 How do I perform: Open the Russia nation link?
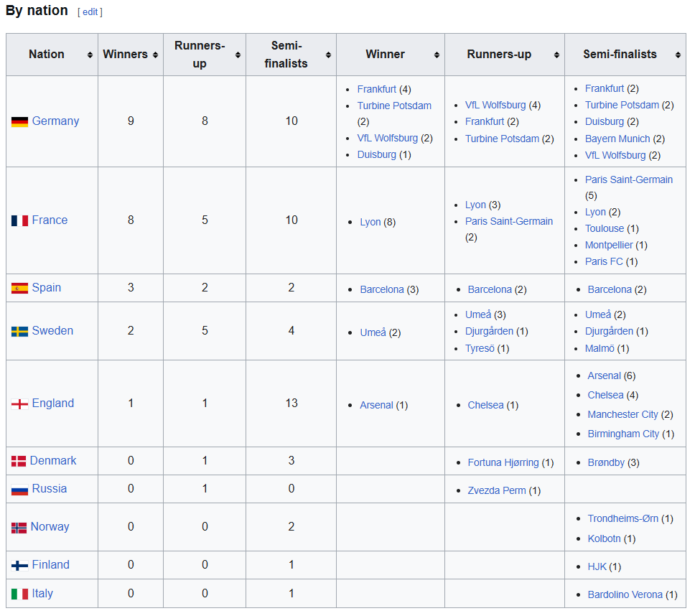pyautogui.click(x=50, y=489)
